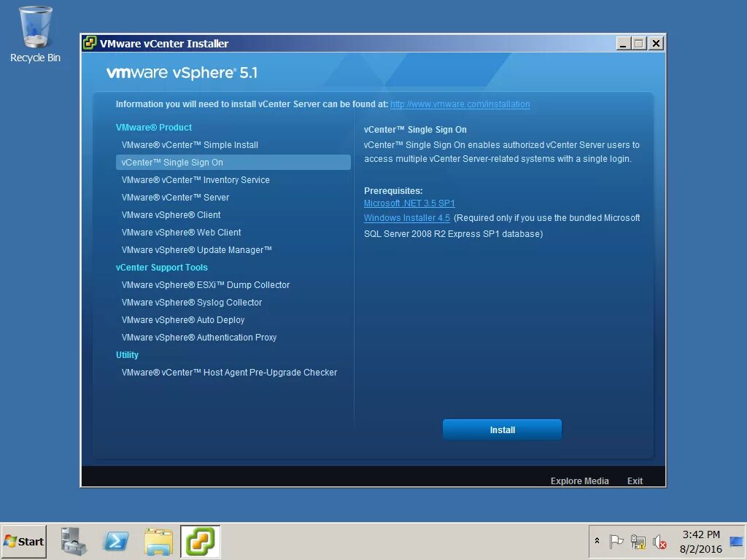Screen dimensions: 747x560
Task: Select VMware vSphere Client
Action: pos(171,215)
